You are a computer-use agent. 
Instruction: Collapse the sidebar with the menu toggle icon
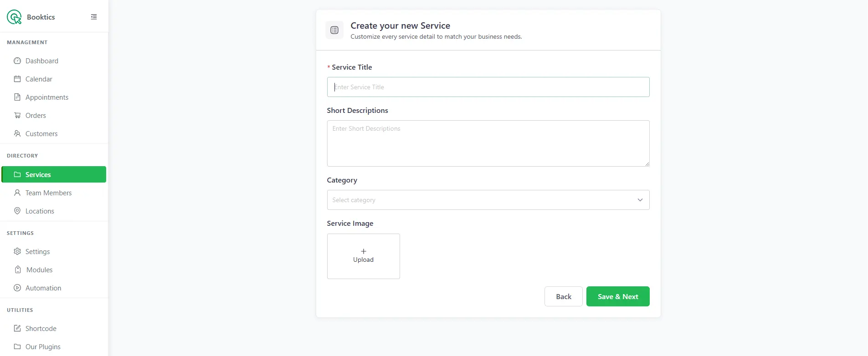coord(94,17)
